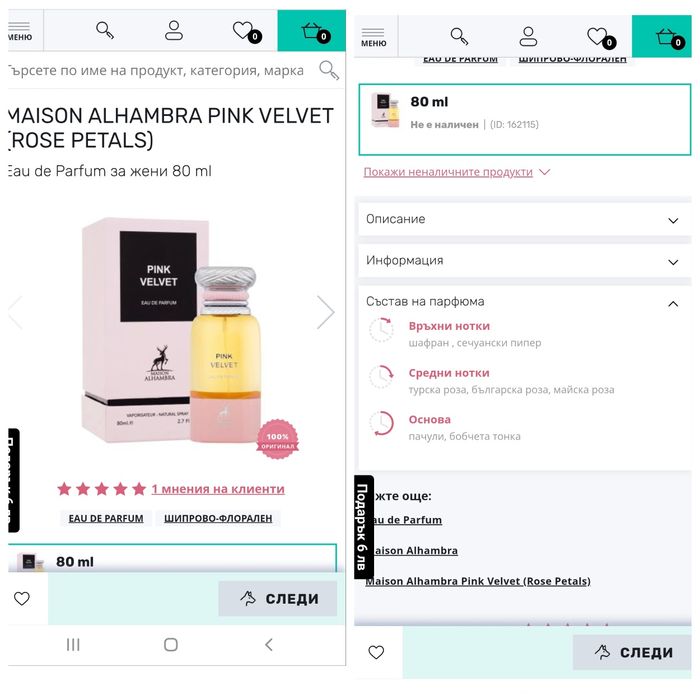Open the wishlist heart icon in right header
Image resolution: width=700 pixels, height=700 pixels.
pyautogui.click(x=599, y=37)
